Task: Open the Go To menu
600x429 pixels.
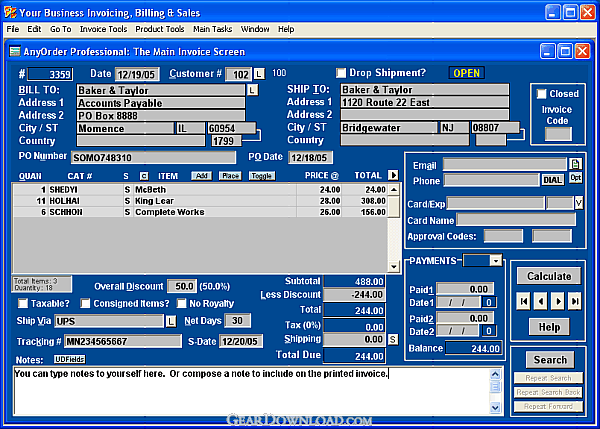Action: [60, 29]
